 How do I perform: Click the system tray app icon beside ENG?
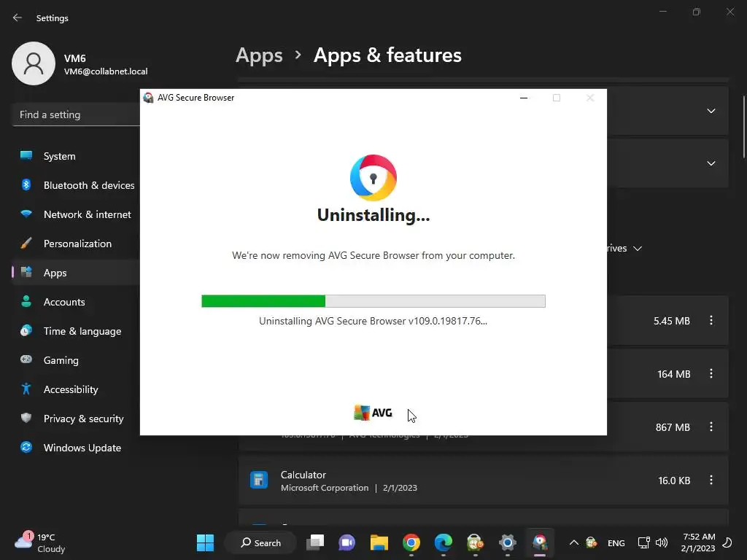591,542
